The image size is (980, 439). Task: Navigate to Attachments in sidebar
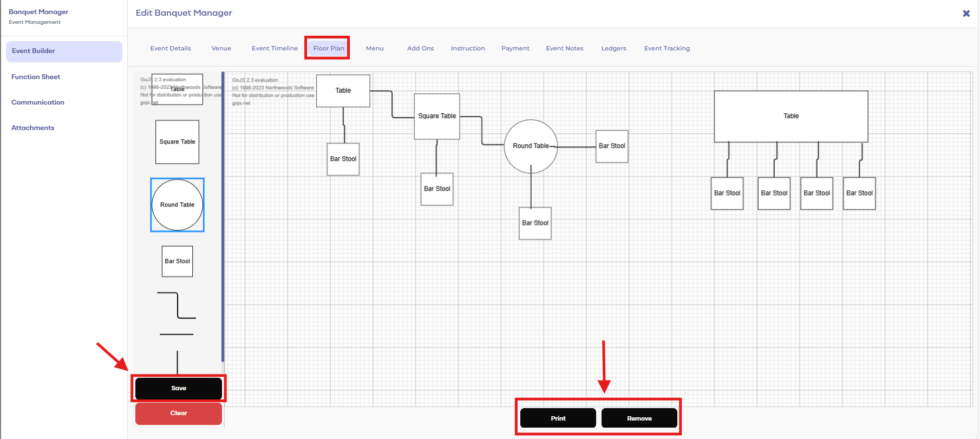point(33,128)
